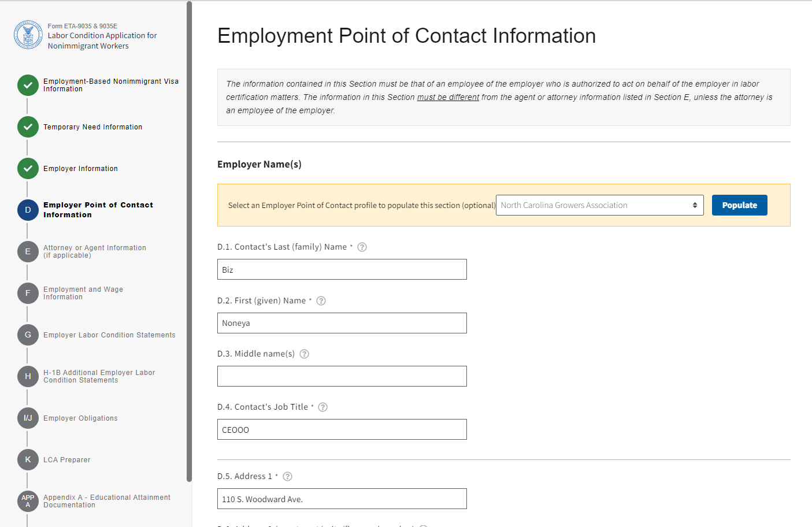Click green checkmark for Employer Information step
The width and height of the screenshot is (812, 527).
tap(28, 169)
